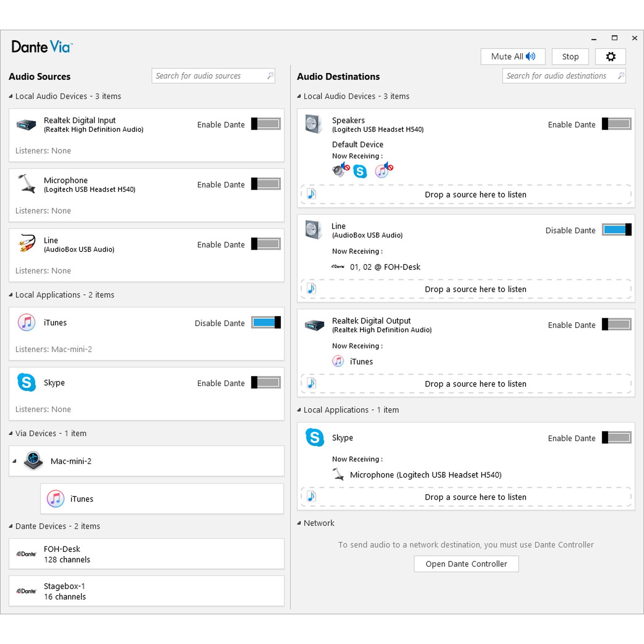The width and height of the screenshot is (644, 644).
Task: Collapse the Network section
Action: (298, 523)
